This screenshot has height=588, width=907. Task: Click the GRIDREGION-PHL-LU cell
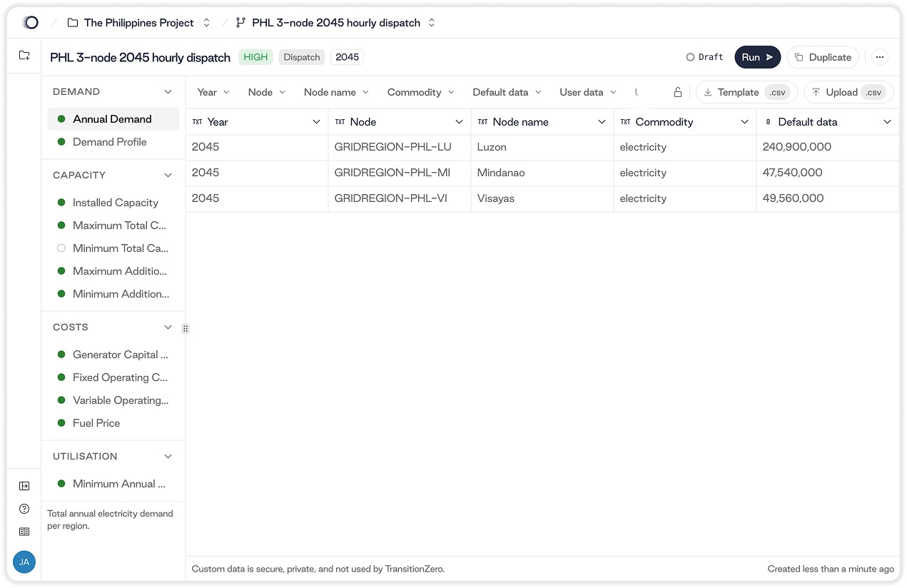[x=400, y=147]
